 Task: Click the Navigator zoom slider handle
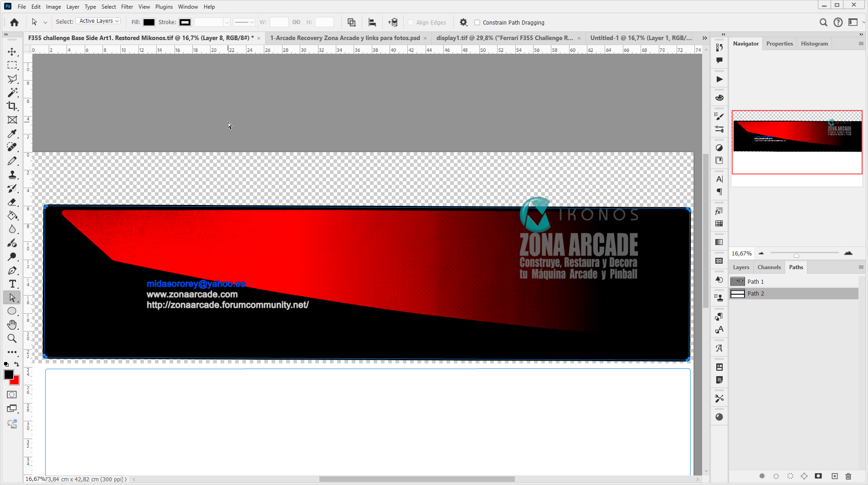796,255
